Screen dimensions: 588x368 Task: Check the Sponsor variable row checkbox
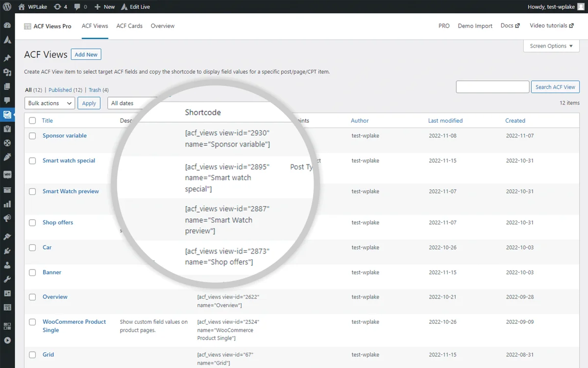click(x=32, y=136)
